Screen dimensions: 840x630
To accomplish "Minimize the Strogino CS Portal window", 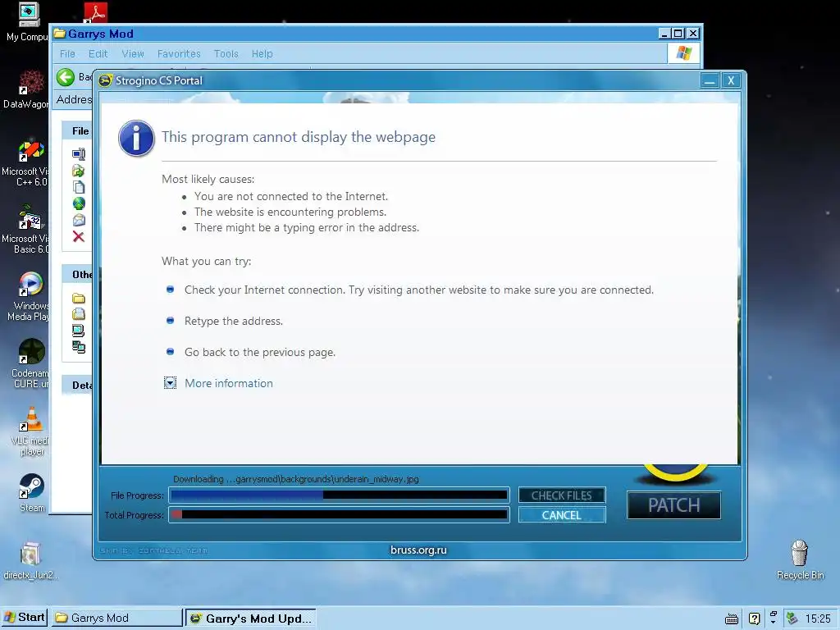I will [710, 81].
